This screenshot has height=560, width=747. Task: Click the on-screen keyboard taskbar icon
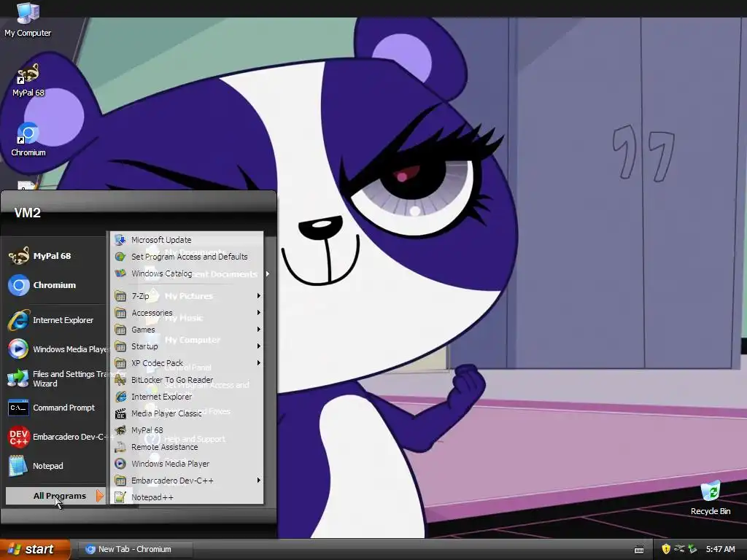pyautogui.click(x=639, y=550)
